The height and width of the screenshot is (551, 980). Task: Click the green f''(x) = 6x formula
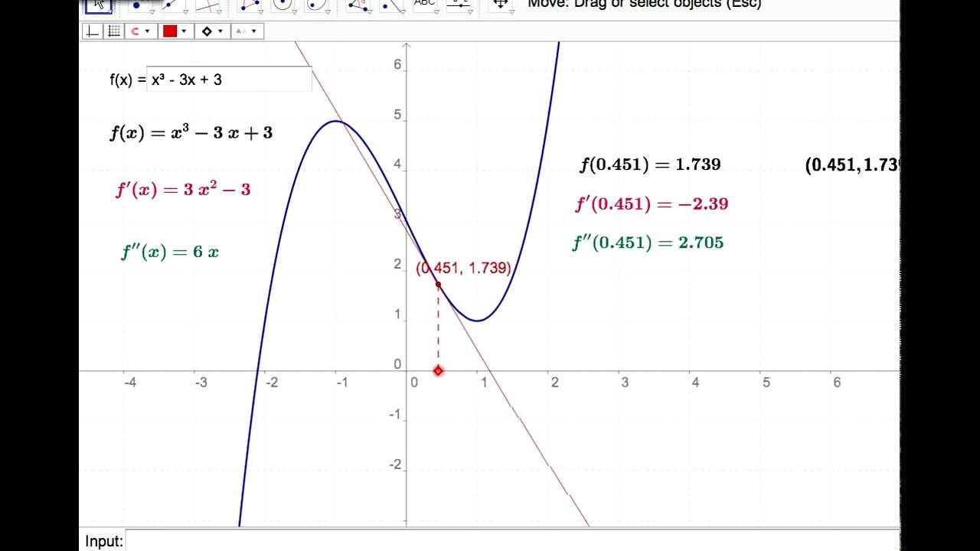[170, 252]
